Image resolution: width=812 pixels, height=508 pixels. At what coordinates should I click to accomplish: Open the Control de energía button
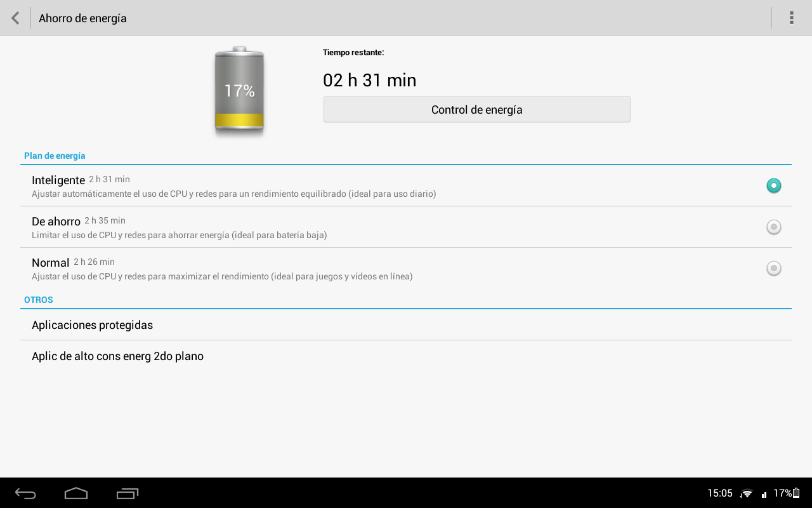(476, 109)
